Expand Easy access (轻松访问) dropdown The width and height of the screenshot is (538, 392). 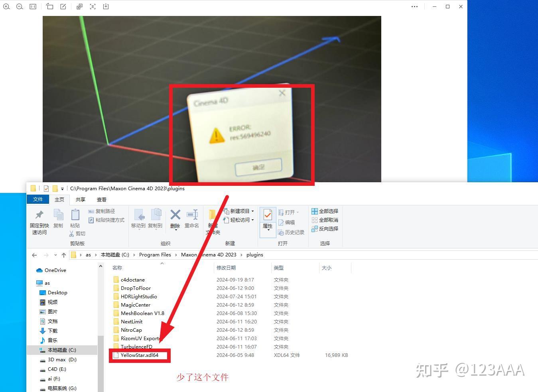coord(252,220)
